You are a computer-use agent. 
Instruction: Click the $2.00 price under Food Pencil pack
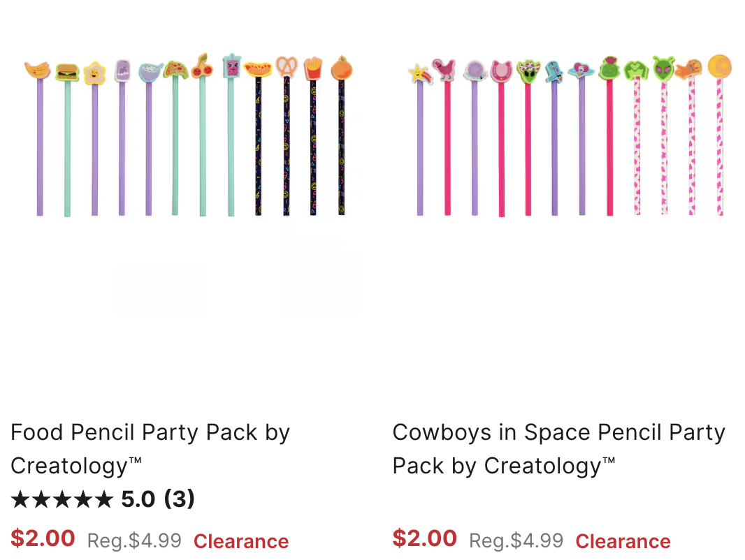point(43,538)
